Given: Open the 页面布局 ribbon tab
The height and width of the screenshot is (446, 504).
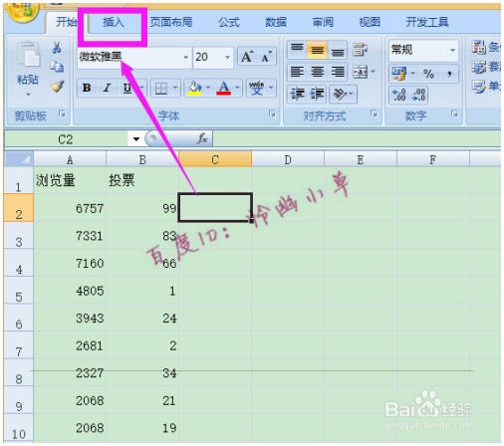Looking at the screenshot, I should 171,22.
